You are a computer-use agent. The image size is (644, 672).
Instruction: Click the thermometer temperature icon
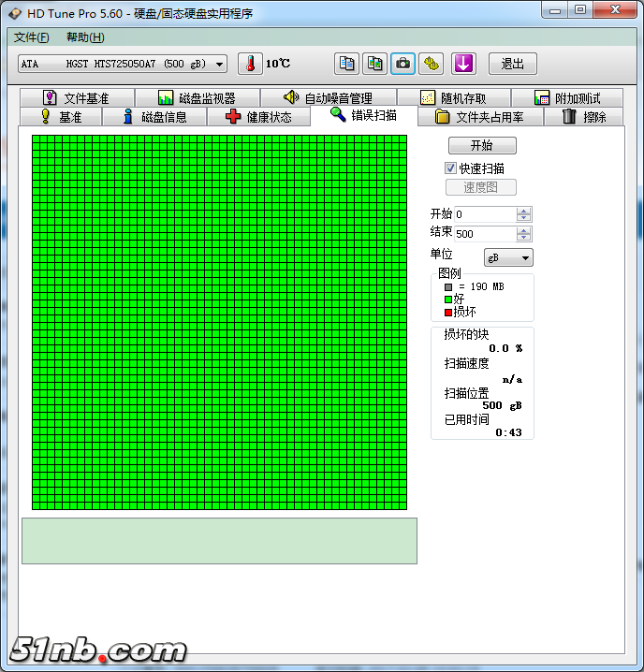coord(251,64)
